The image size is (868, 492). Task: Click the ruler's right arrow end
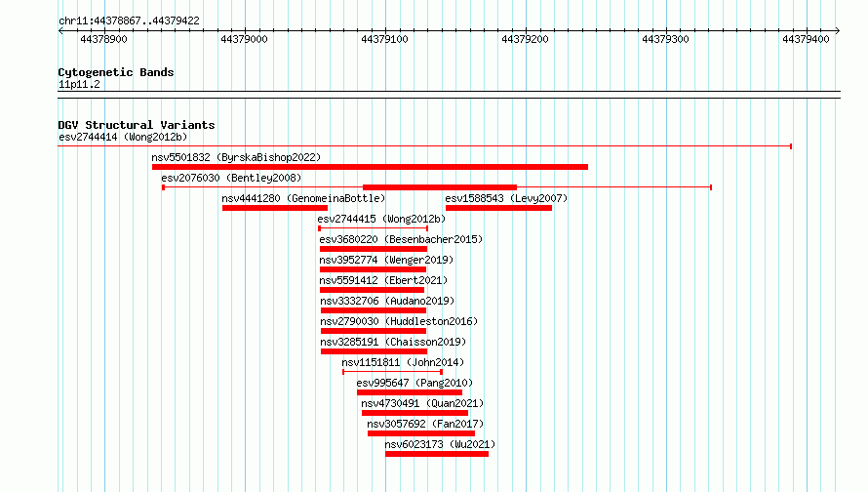[838, 30]
